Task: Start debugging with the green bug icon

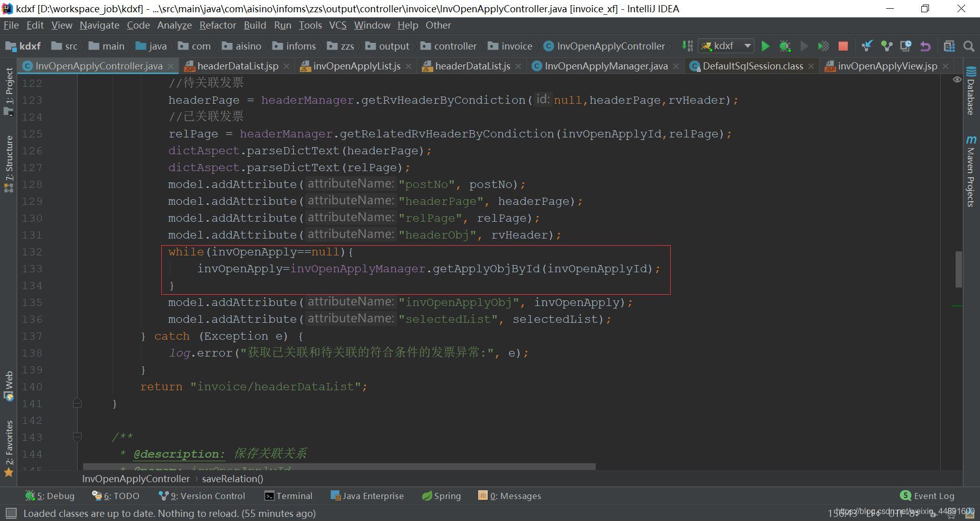Action: coord(785,46)
